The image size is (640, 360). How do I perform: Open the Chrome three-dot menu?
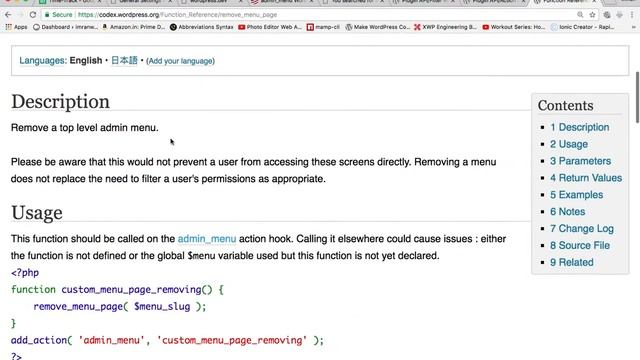pos(632,15)
